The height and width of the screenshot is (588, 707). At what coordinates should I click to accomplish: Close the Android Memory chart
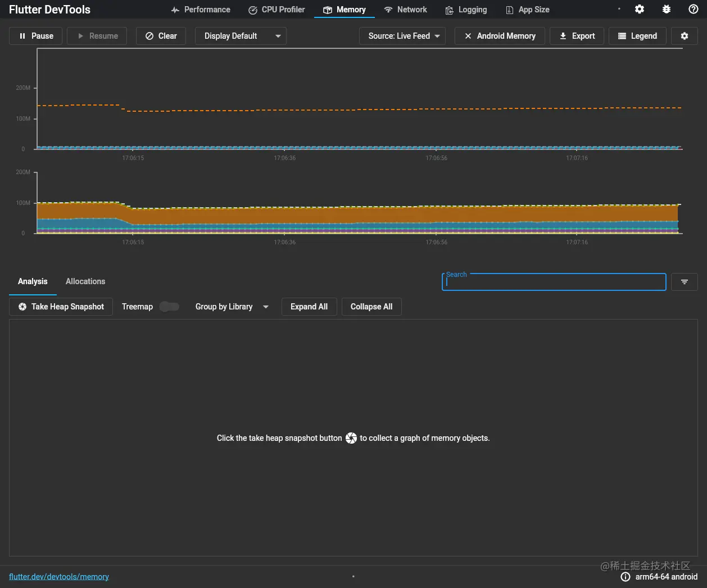500,36
